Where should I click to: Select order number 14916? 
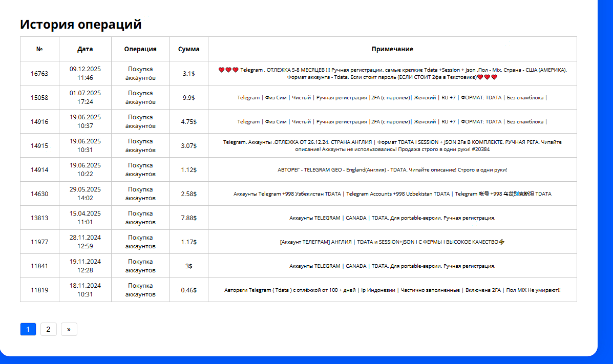click(x=39, y=122)
